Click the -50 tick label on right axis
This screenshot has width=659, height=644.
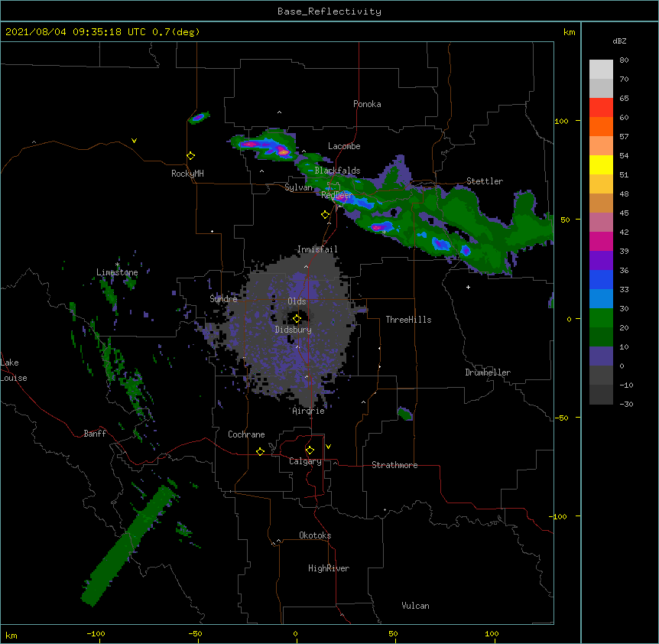[x=561, y=418]
